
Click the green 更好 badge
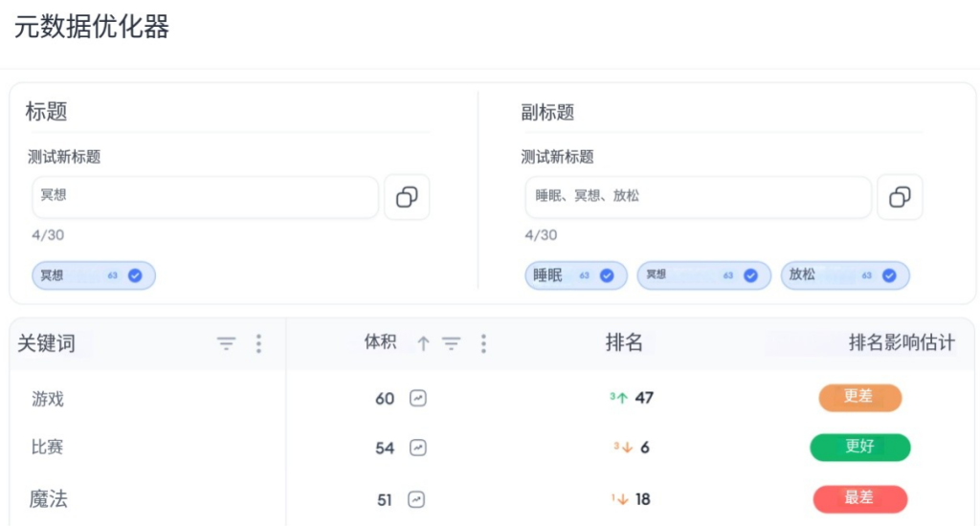(859, 447)
